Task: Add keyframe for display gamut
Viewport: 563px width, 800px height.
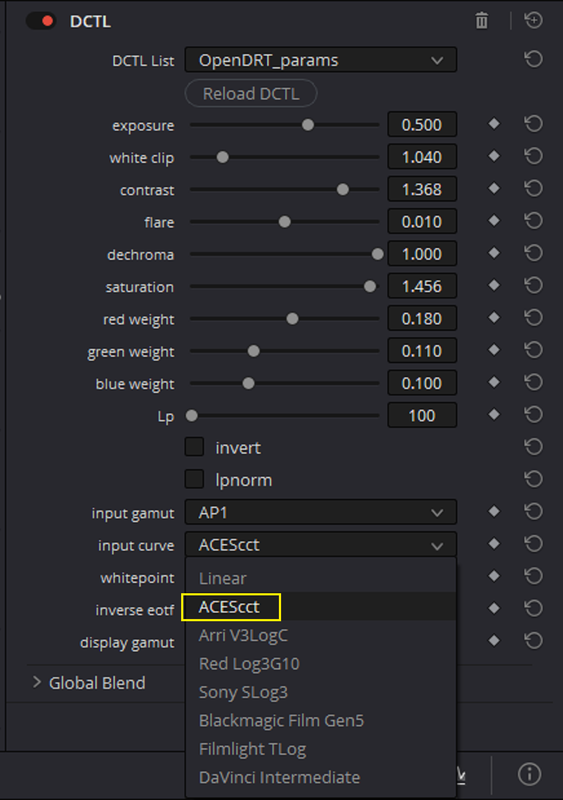Action: pos(494,640)
